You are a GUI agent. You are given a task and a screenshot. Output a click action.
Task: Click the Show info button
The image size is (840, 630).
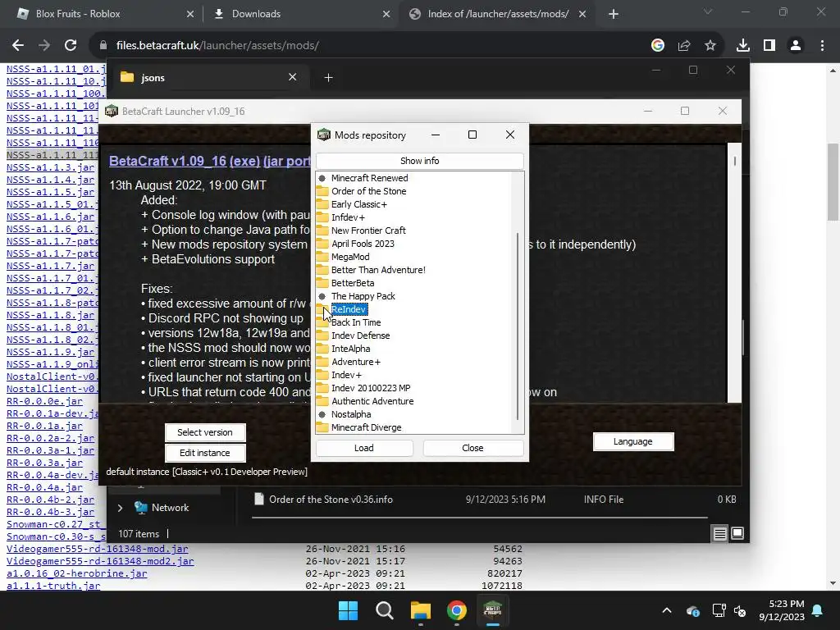(x=419, y=161)
